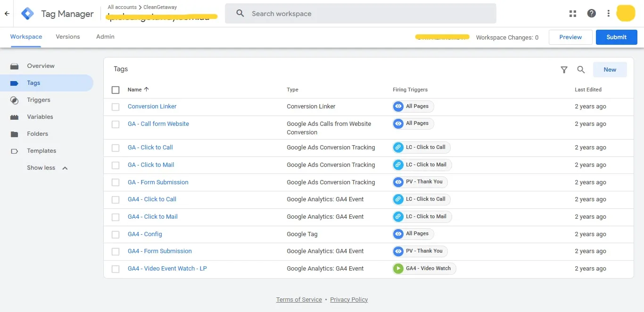This screenshot has height=312, width=644.
Task: Open the Triggers sidebar section
Action: coord(39,100)
